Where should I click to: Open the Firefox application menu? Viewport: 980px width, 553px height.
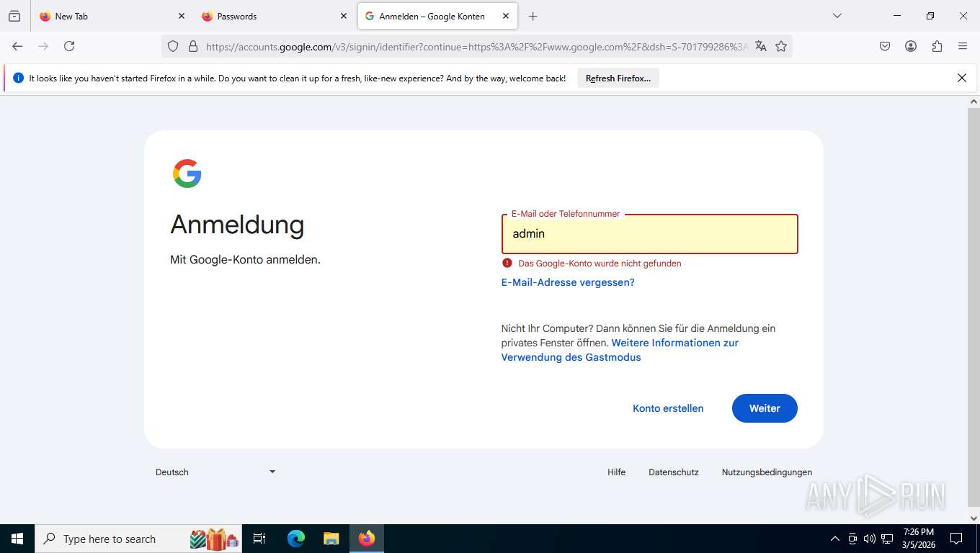point(963,46)
